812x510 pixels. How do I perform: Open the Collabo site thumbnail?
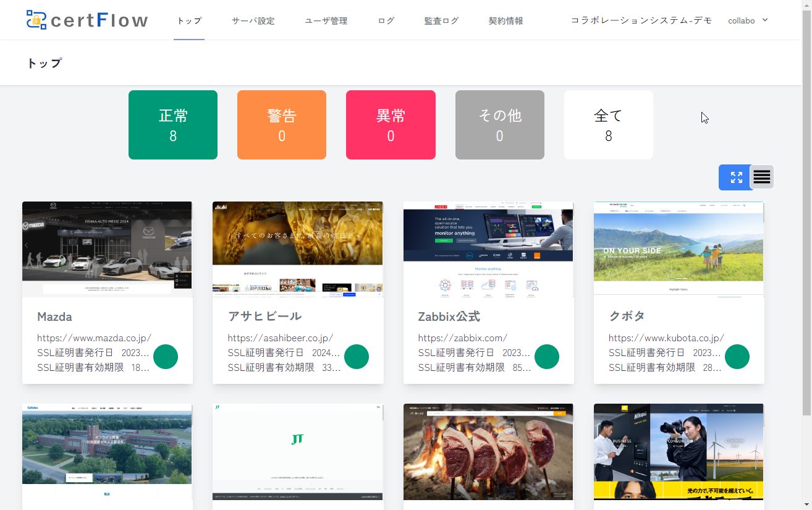click(107, 452)
